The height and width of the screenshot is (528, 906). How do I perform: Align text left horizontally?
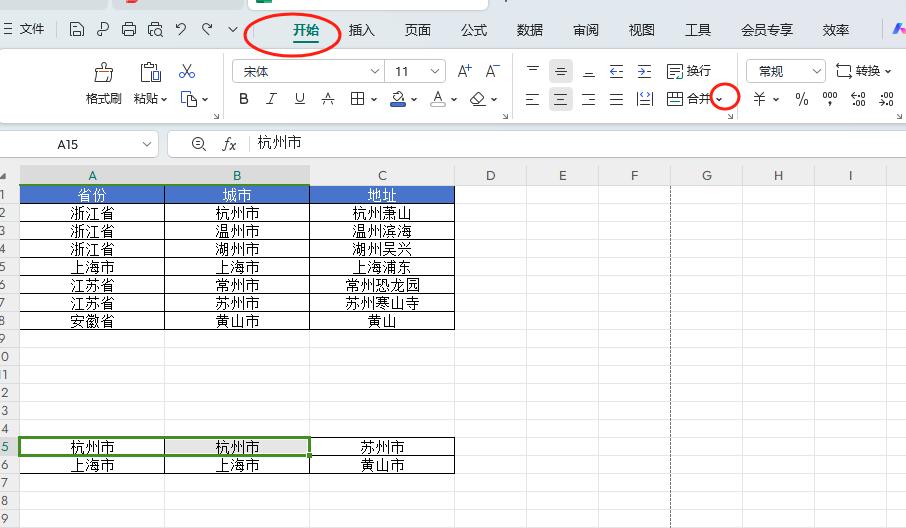tap(532, 99)
